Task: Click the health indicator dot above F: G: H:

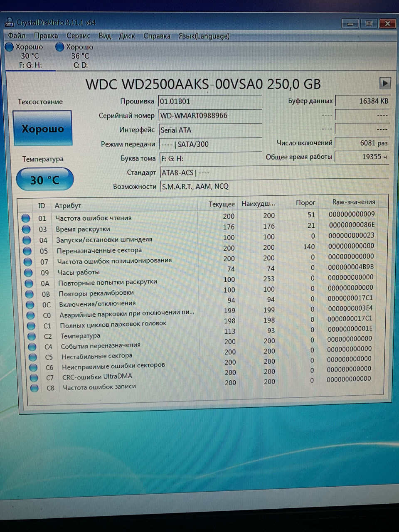Action: (9, 47)
